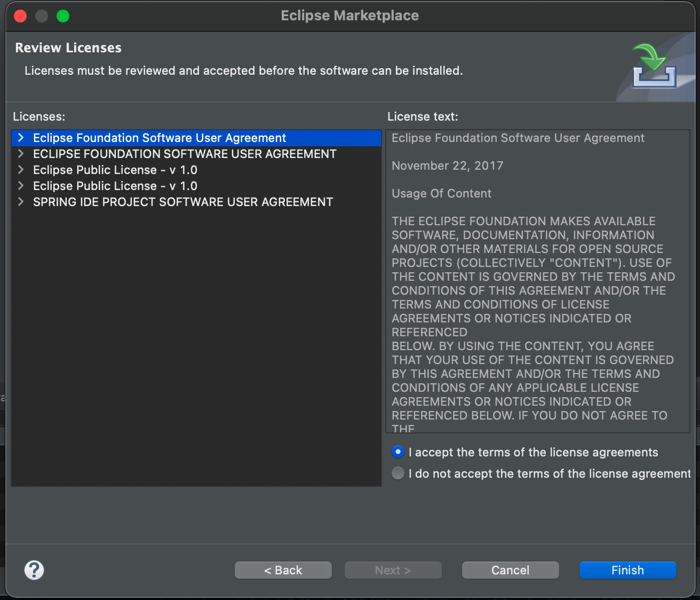This screenshot has width=700, height=600.
Task: Go back with the < Back button
Action: [283, 570]
